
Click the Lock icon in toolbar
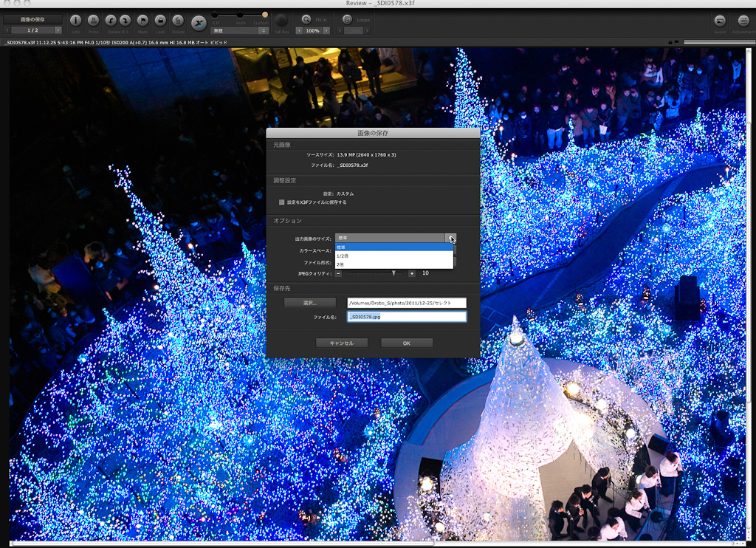click(160, 21)
